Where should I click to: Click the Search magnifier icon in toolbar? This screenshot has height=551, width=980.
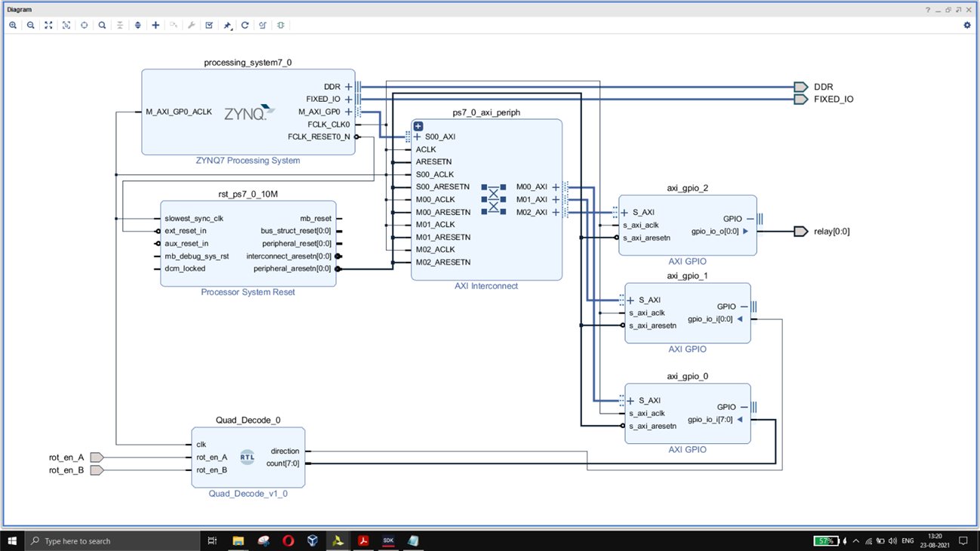[x=102, y=25]
